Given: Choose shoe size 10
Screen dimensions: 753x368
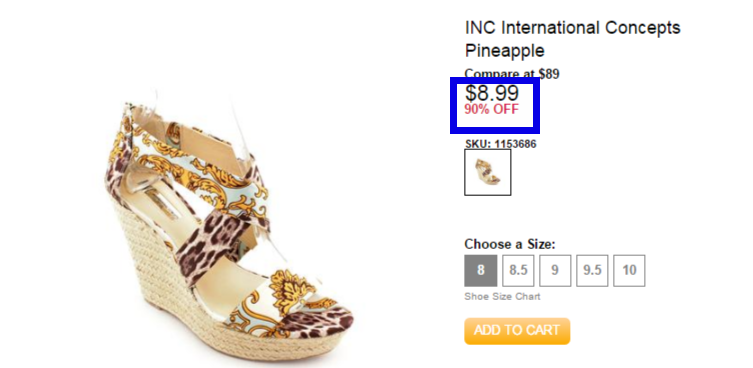Looking at the screenshot, I should [629, 270].
